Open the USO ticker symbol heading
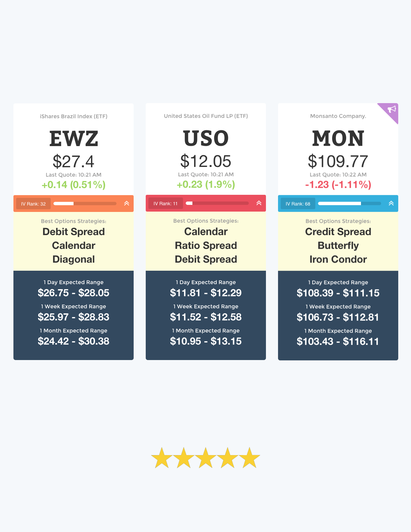411x532 pixels. pyautogui.click(x=206, y=138)
